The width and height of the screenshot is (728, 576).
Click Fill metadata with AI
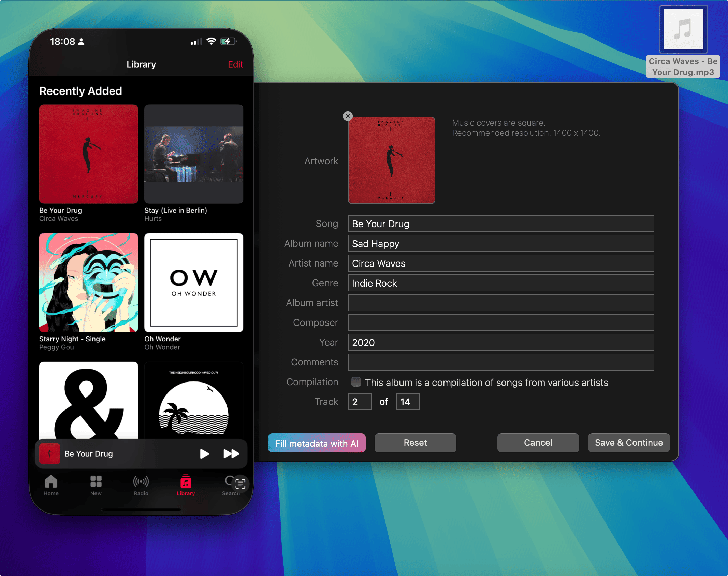coord(317,443)
